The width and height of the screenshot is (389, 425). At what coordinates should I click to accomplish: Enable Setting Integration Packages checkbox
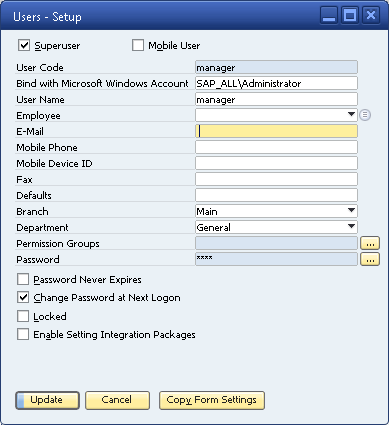point(23,334)
